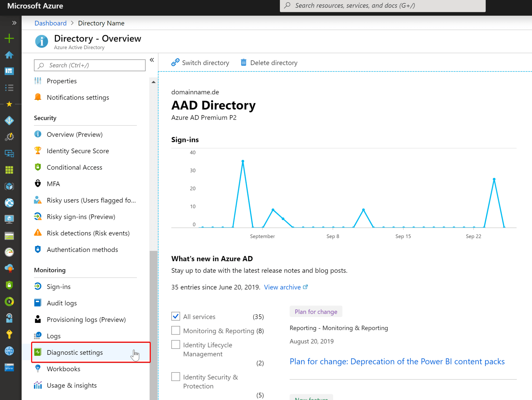This screenshot has height=400, width=532.
Task: Open Audit logs under Monitoring
Action: [x=62, y=303]
